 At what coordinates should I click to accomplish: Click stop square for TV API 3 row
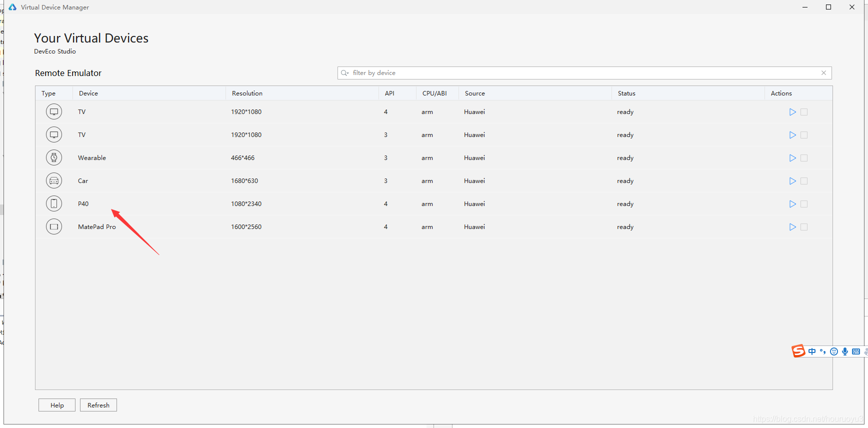click(x=804, y=135)
